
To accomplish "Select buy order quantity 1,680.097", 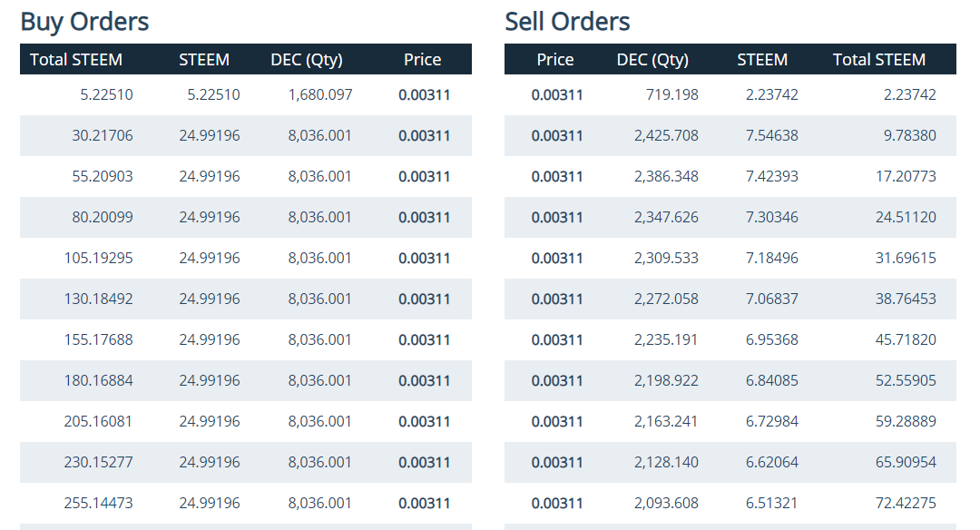I will pyautogui.click(x=320, y=94).
